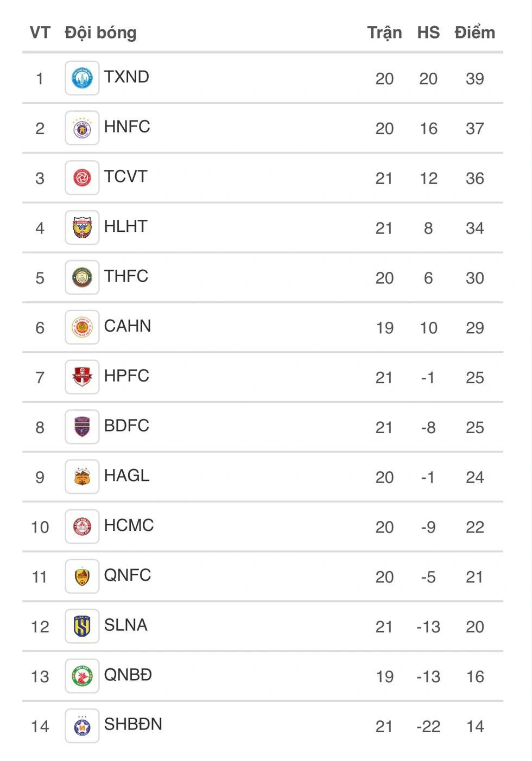The height and width of the screenshot is (761, 532).
Task: Select the VT position column header
Action: pos(40,33)
